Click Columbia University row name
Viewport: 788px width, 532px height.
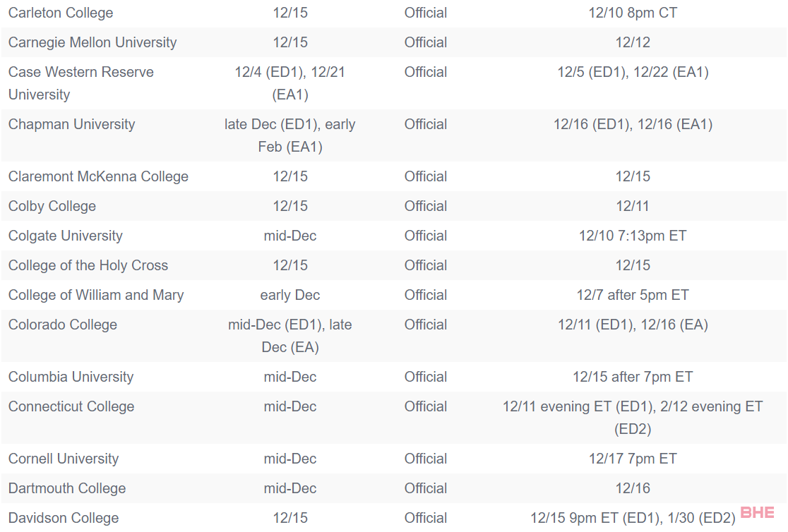pyautogui.click(x=71, y=377)
